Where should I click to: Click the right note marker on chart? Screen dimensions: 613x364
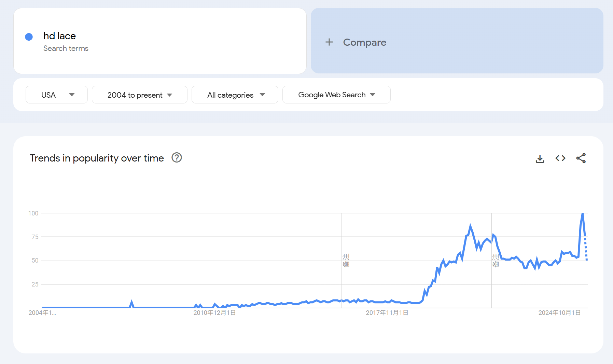[x=496, y=260]
